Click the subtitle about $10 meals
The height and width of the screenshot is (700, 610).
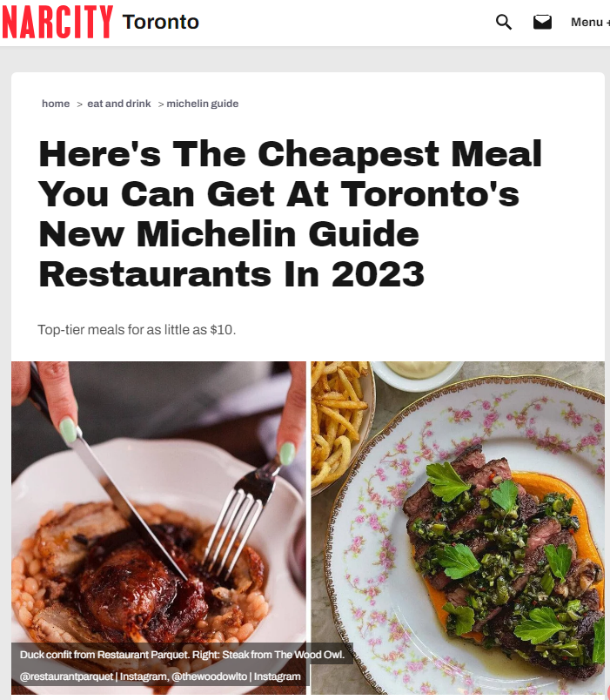(x=137, y=330)
